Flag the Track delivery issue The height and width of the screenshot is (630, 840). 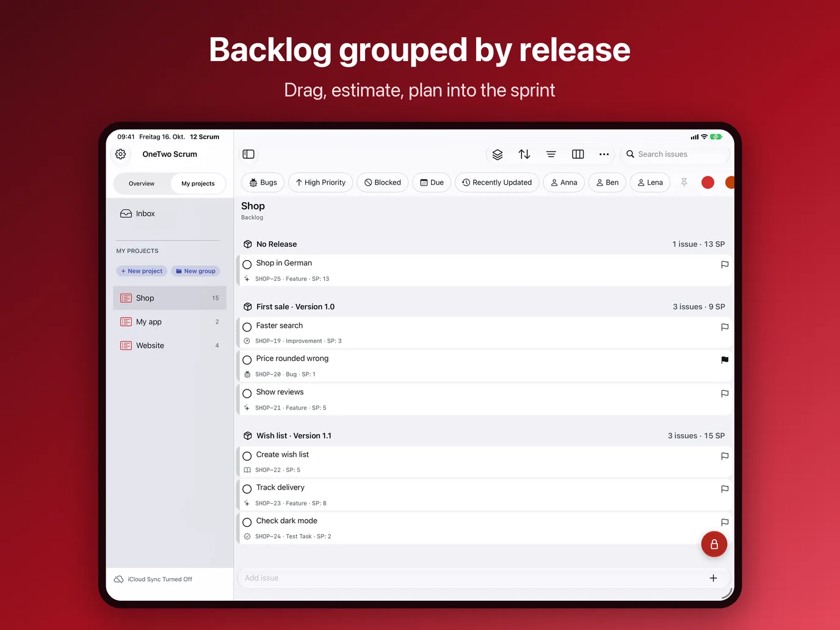(x=725, y=489)
